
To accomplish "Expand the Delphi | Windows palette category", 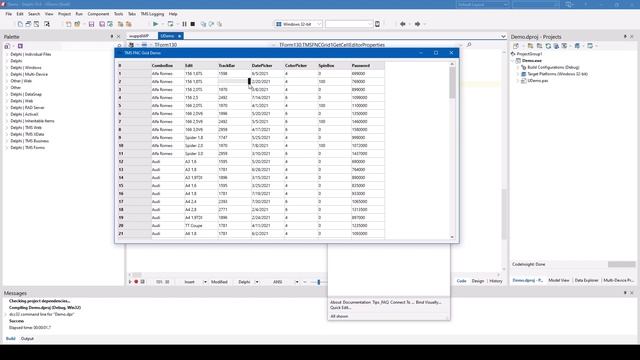I will point(7,68).
